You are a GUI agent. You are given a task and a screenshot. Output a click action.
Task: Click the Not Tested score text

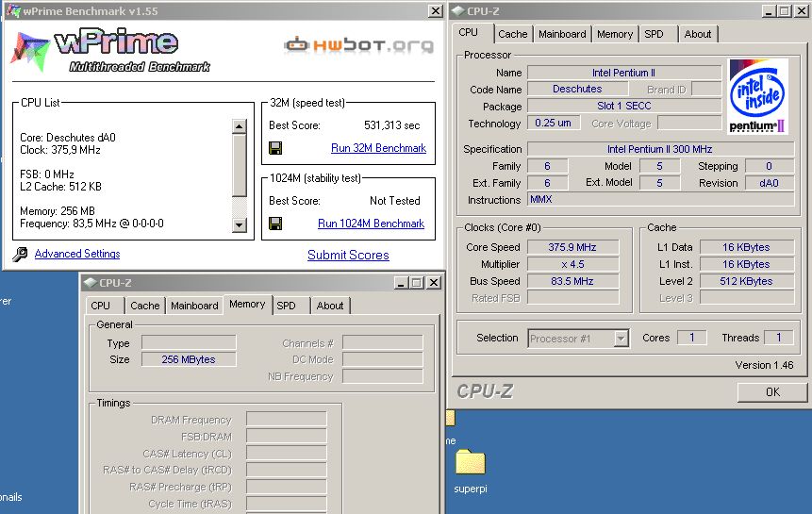[394, 201]
